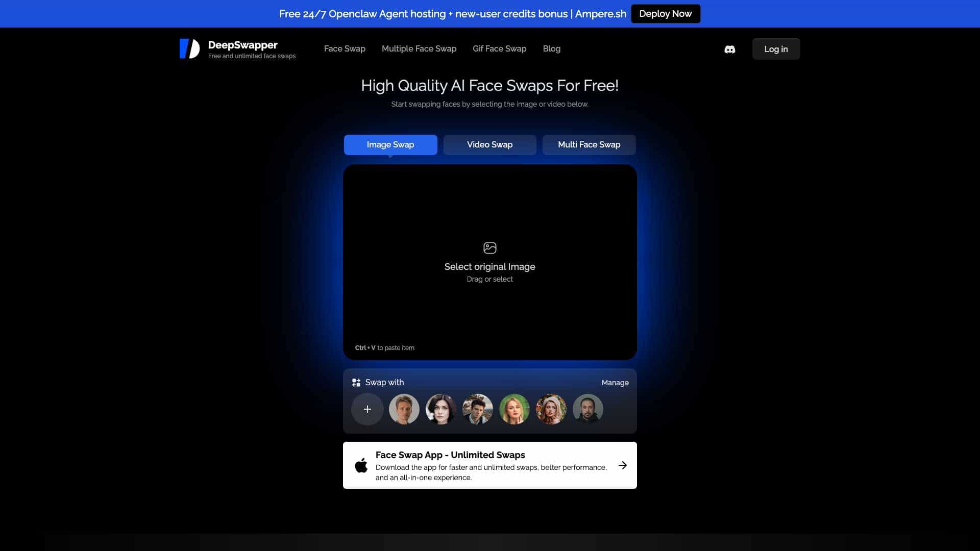
Task: Click the Deploy Now banner button
Action: coord(666,14)
